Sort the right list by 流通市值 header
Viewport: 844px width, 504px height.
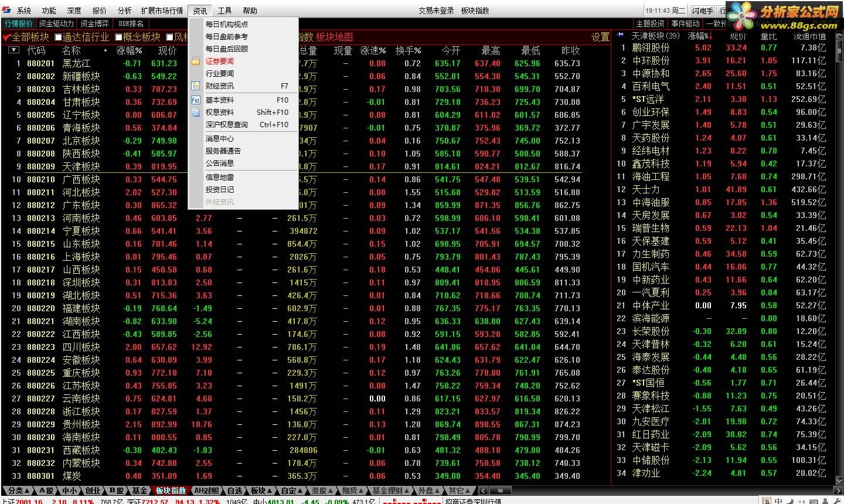click(809, 36)
